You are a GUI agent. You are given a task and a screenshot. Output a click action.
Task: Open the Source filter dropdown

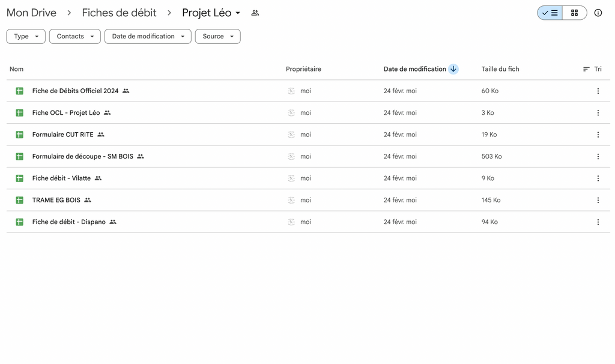point(217,37)
